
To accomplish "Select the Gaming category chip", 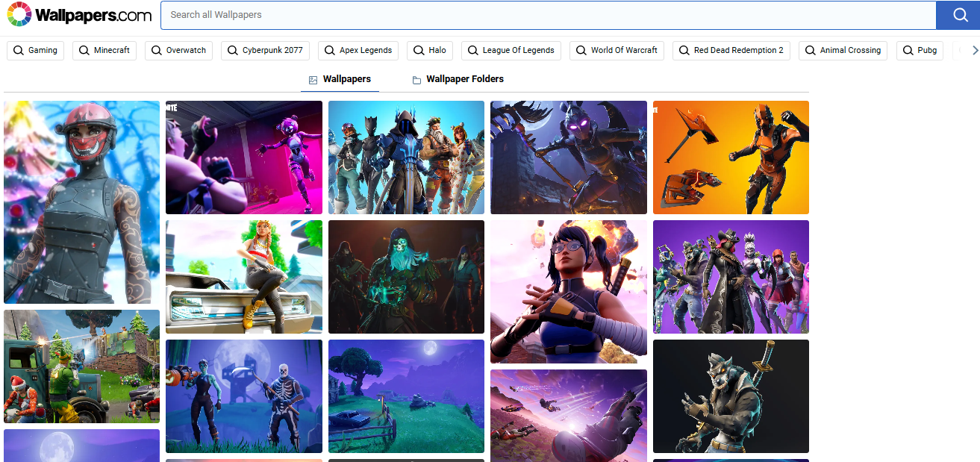I will tap(36, 51).
